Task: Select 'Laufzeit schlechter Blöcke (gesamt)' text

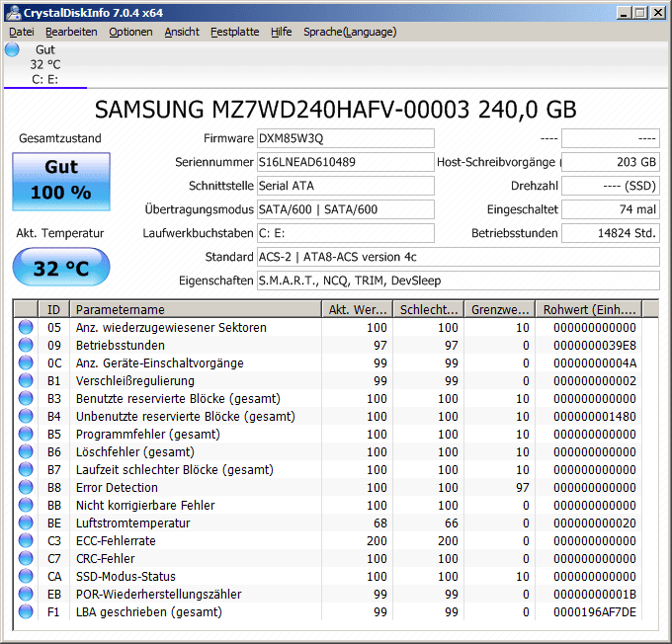Action: [175, 469]
